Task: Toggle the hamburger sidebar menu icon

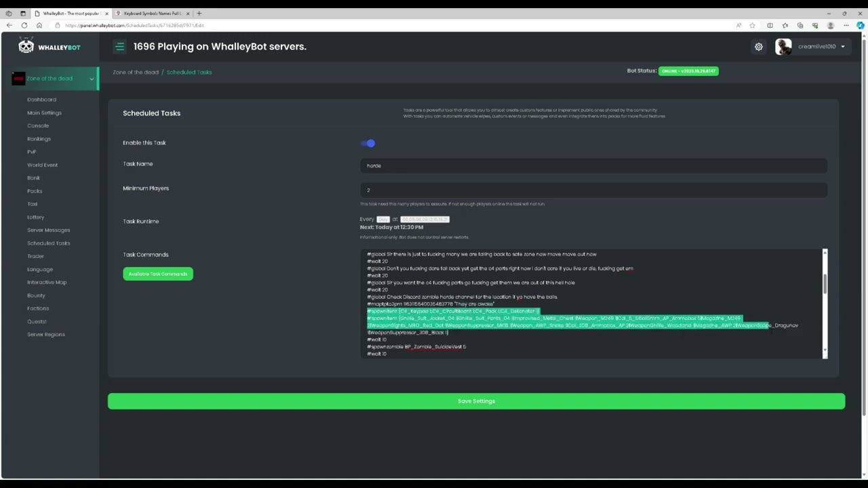Action: point(120,47)
